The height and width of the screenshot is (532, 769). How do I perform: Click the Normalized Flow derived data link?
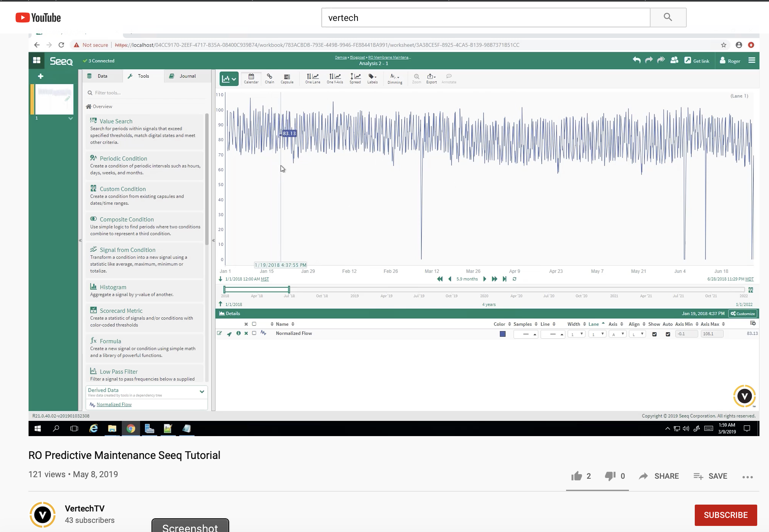point(114,405)
